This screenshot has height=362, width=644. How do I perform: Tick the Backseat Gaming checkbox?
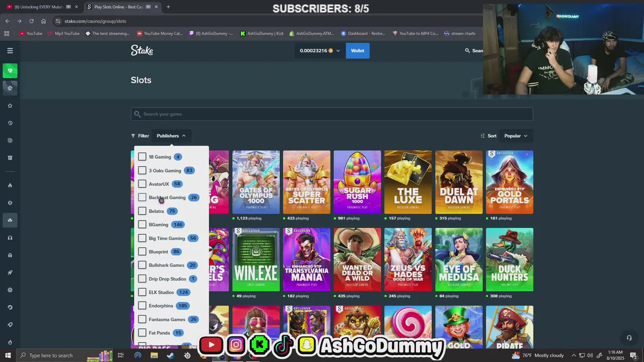coord(142,198)
